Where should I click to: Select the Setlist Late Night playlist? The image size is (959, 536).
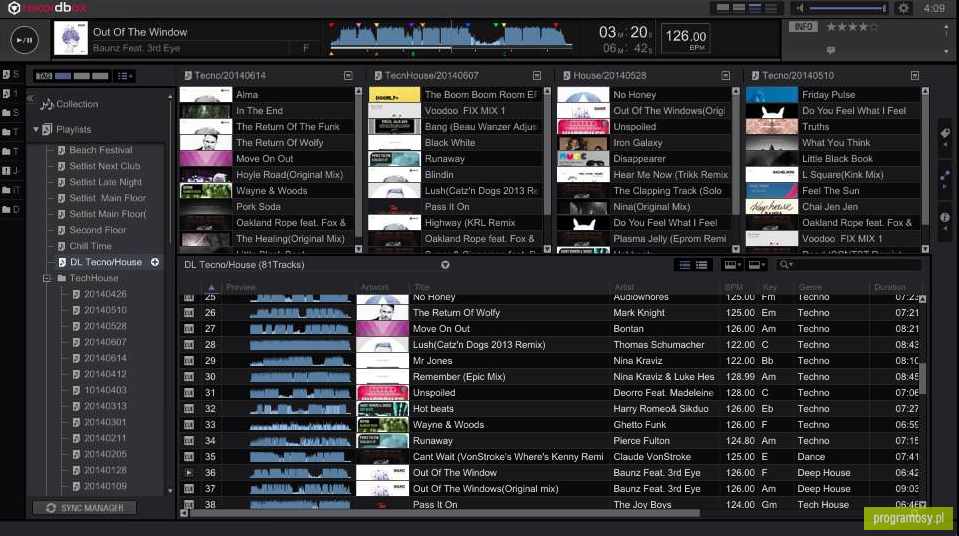105,182
